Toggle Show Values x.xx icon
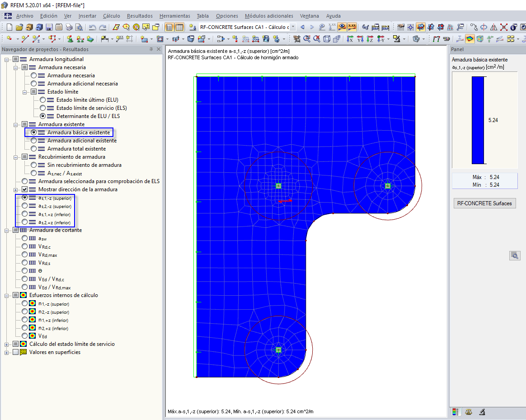526x420 pixels. (352, 27)
